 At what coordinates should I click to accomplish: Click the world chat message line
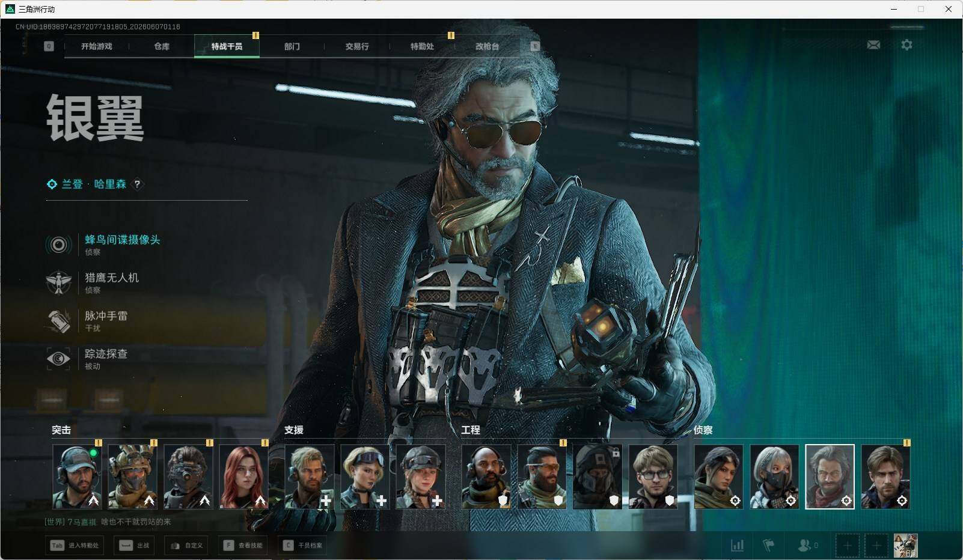click(x=108, y=522)
